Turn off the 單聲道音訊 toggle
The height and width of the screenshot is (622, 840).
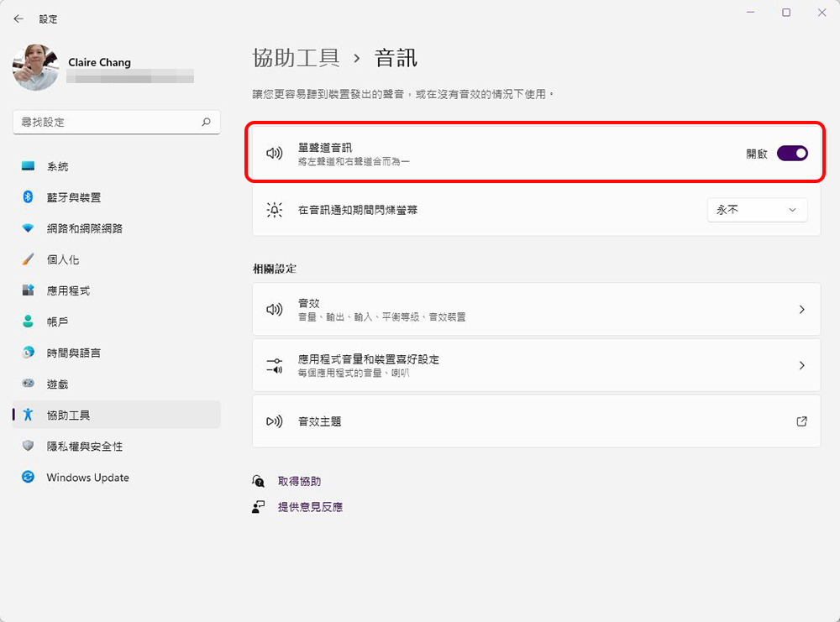pos(791,154)
